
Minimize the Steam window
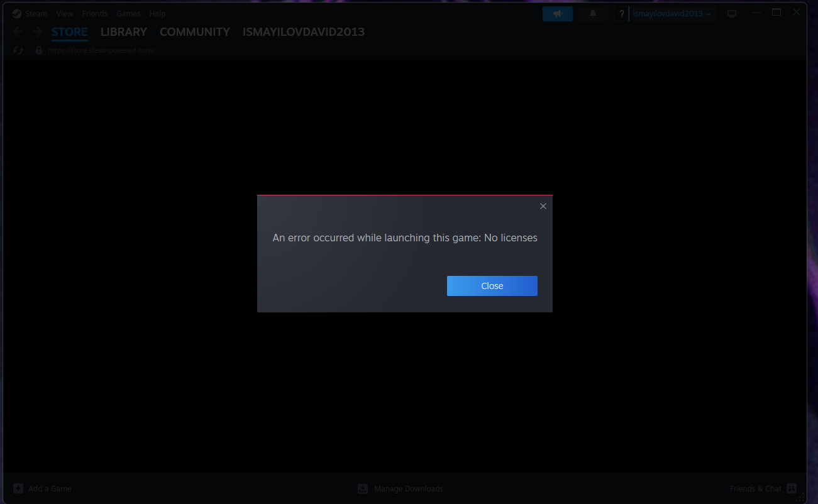pyautogui.click(x=756, y=13)
